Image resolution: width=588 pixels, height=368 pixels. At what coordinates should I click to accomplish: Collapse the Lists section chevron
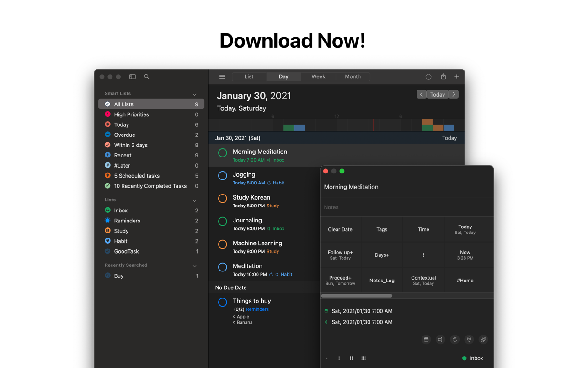[x=195, y=200]
